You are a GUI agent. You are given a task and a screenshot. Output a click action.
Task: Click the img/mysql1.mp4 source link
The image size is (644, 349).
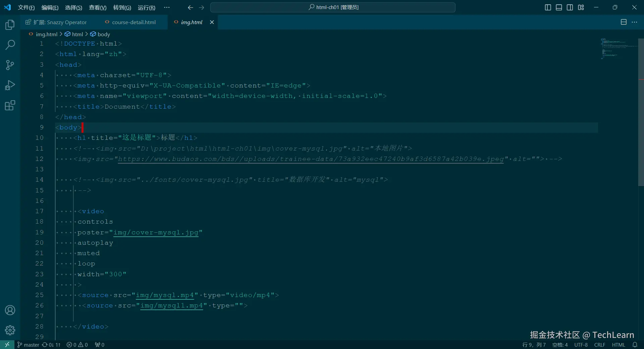click(x=171, y=305)
